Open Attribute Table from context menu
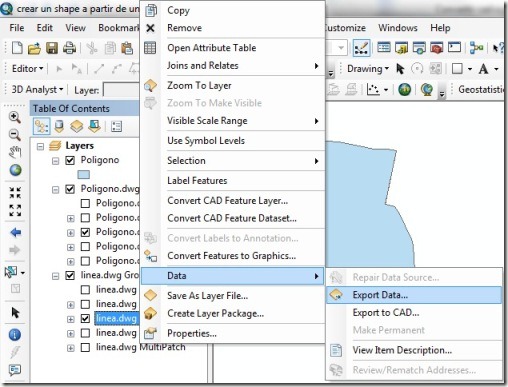The width and height of the screenshot is (508, 387). (232, 48)
